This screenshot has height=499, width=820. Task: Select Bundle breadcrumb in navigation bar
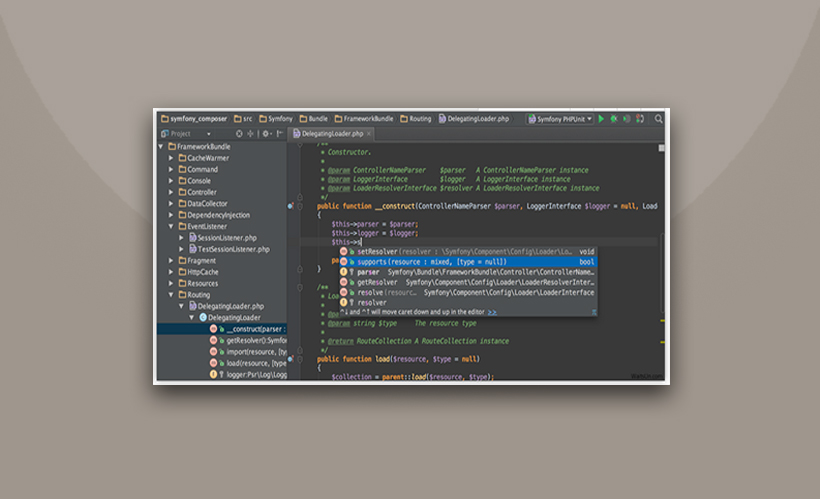pyautogui.click(x=314, y=119)
